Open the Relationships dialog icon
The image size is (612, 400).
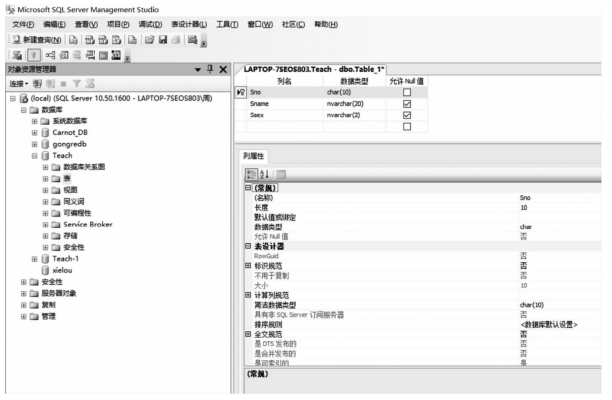tap(50, 55)
